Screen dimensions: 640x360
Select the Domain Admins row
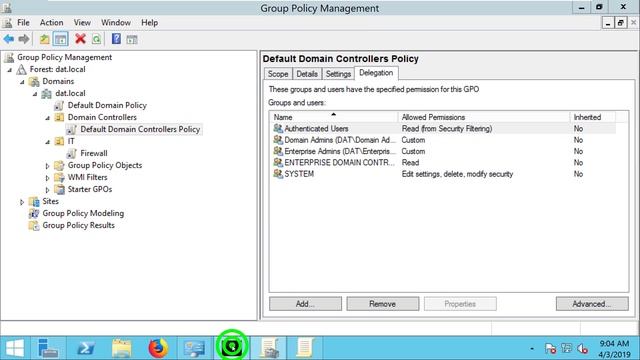(443, 140)
